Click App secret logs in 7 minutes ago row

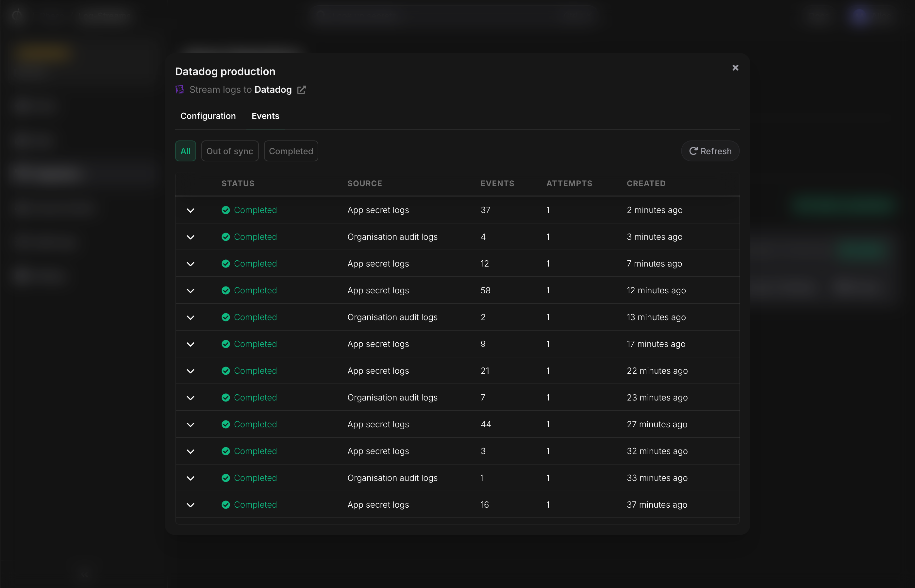378,263
